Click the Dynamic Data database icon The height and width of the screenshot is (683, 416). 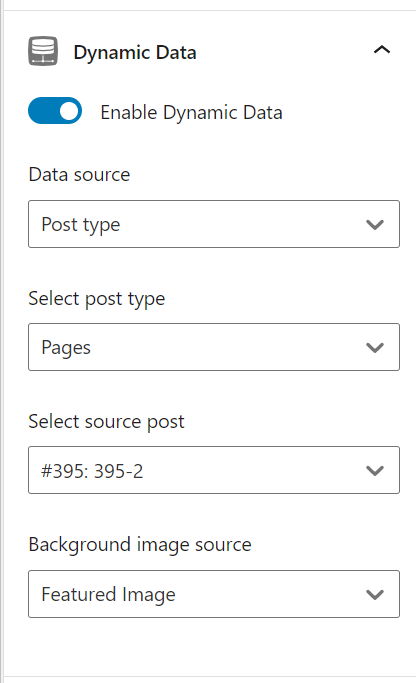click(x=43, y=51)
